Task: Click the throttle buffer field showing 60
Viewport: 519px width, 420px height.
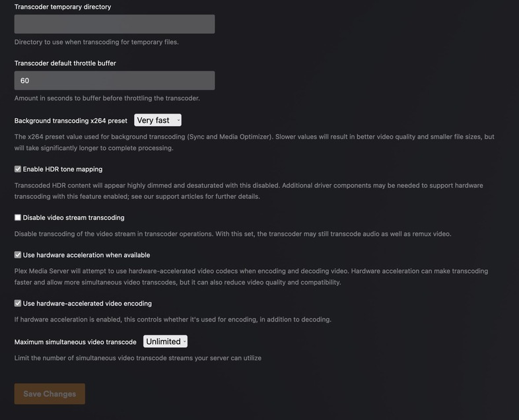Action: coord(114,81)
